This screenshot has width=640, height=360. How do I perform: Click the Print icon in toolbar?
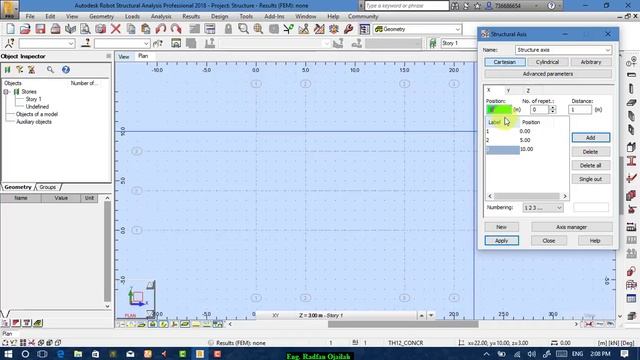tap(56, 29)
